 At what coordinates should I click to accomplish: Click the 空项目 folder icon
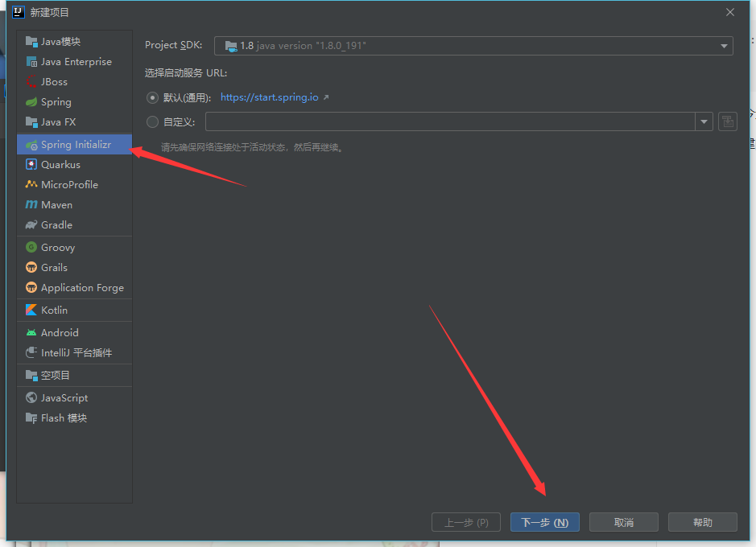pos(31,375)
